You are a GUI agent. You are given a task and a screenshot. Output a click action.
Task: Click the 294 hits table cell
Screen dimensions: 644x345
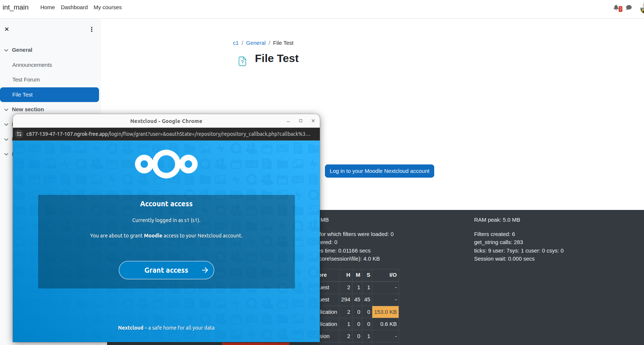click(x=345, y=299)
